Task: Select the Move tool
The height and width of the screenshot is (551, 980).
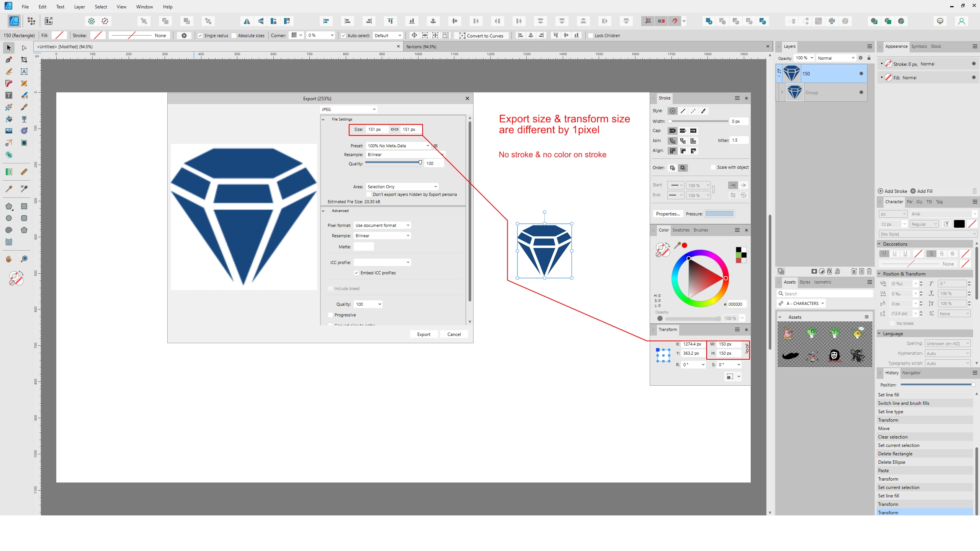Action: [9, 48]
